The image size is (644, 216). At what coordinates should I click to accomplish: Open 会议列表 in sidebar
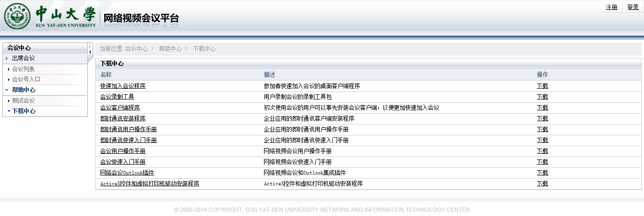pos(23,69)
